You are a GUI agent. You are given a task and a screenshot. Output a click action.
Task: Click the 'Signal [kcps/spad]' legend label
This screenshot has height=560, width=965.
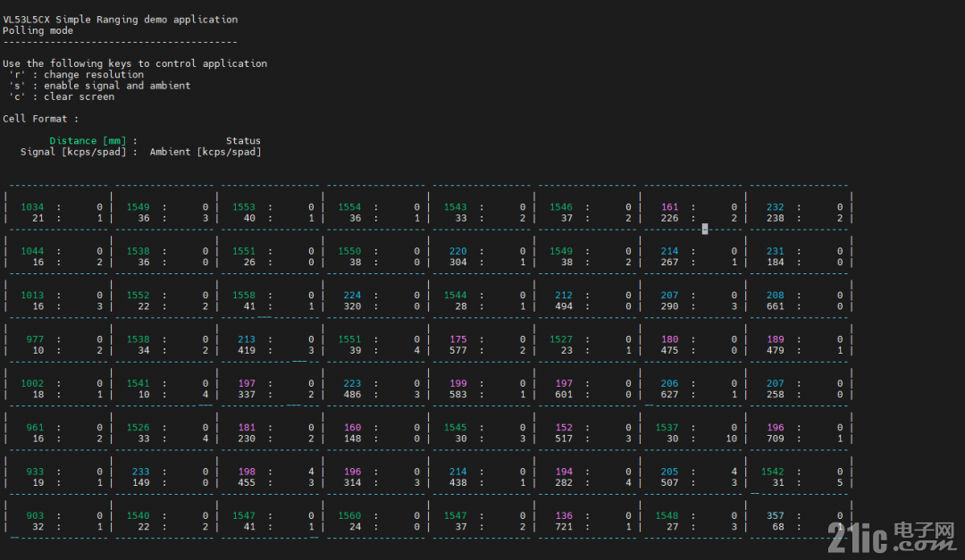[x=73, y=152]
